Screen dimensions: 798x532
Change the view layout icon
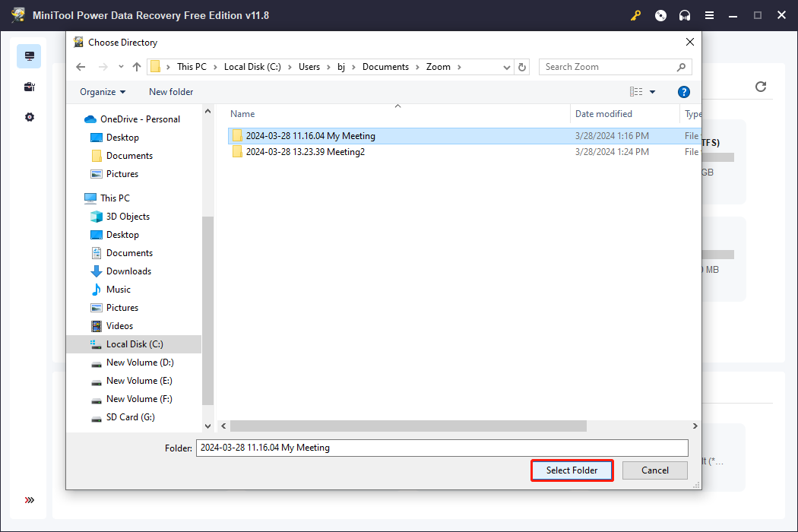pyautogui.click(x=635, y=92)
